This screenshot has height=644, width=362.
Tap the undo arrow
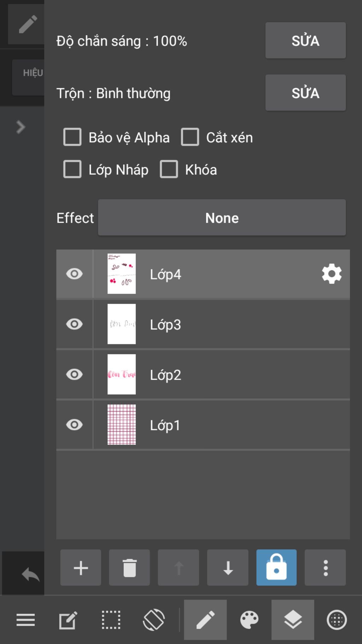(x=30, y=574)
